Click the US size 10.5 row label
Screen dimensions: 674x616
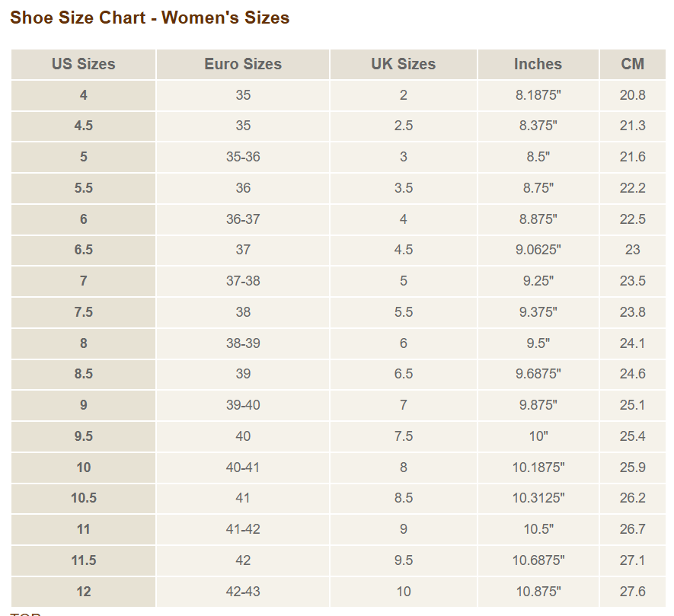pyautogui.click(x=83, y=498)
